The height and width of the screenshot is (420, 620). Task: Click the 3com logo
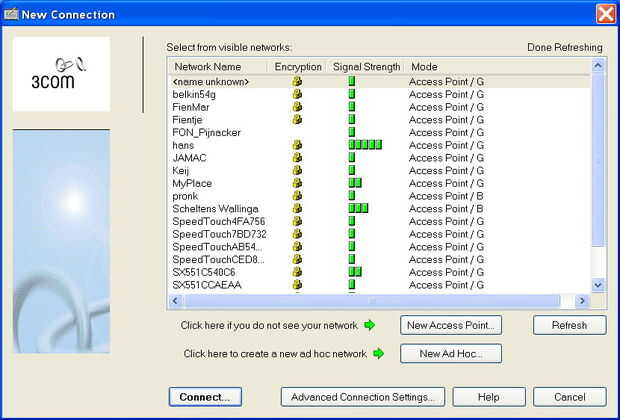click(x=61, y=74)
